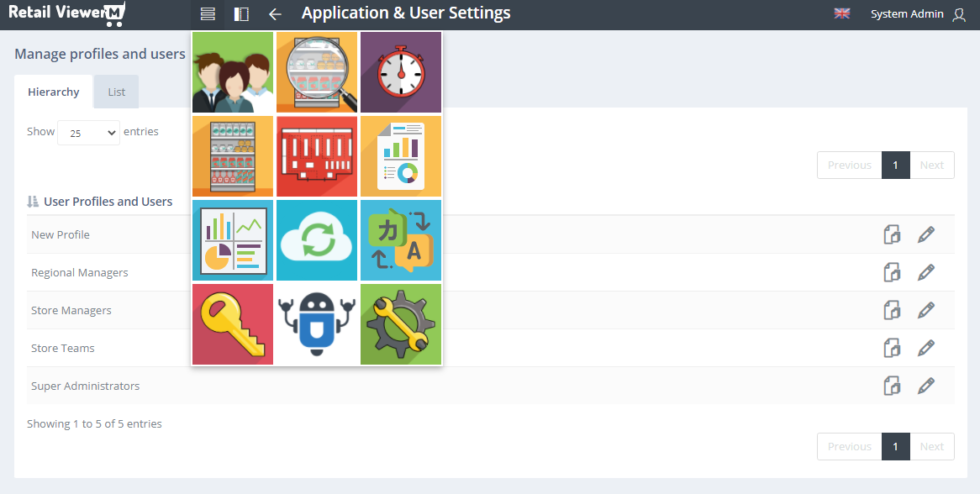This screenshot has height=494, width=980.
Task: Edit the Store Managers profile pencil
Action: point(925,310)
